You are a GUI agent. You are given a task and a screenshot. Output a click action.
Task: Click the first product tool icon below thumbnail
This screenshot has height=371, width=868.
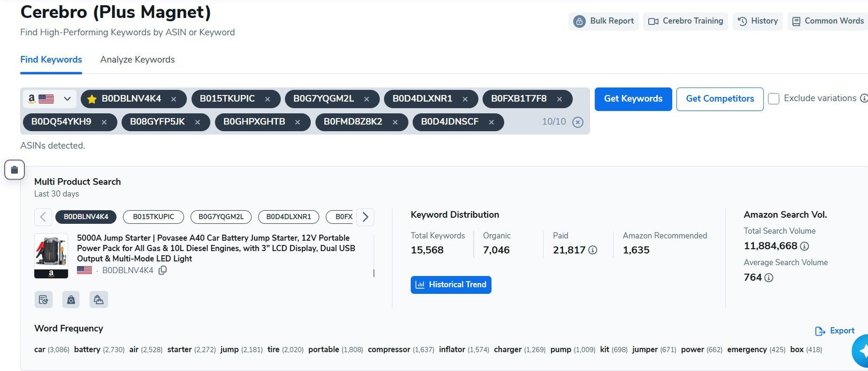click(x=43, y=299)
